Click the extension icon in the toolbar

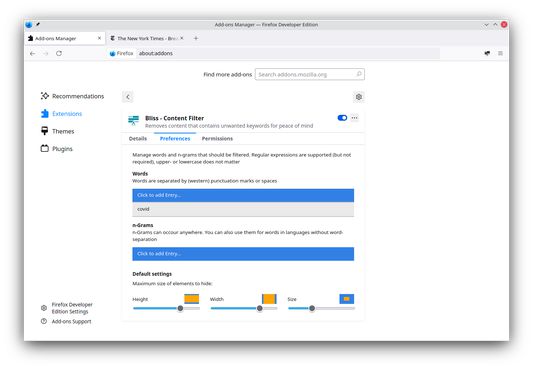click(487, 53)
